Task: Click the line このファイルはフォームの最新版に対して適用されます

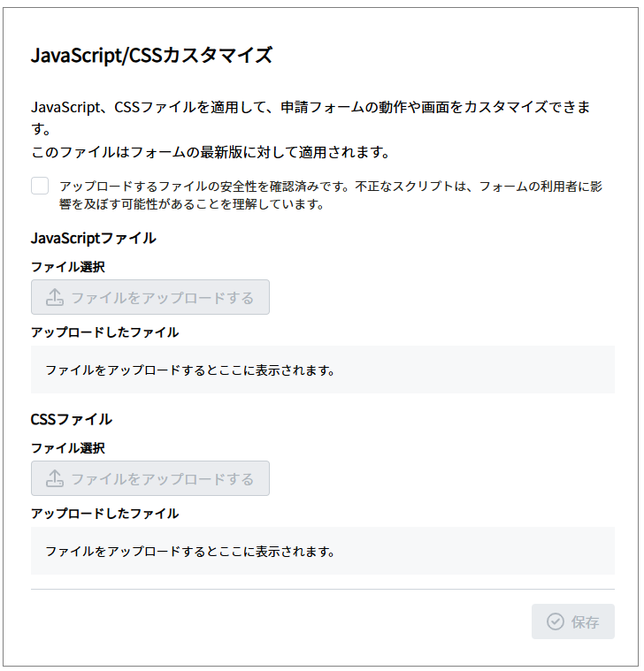Action: click(x=211, y=152)
